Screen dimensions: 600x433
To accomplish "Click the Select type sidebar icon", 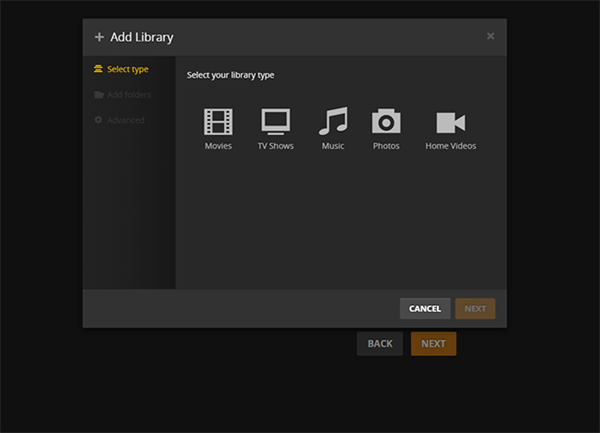I will pos(98,68).
